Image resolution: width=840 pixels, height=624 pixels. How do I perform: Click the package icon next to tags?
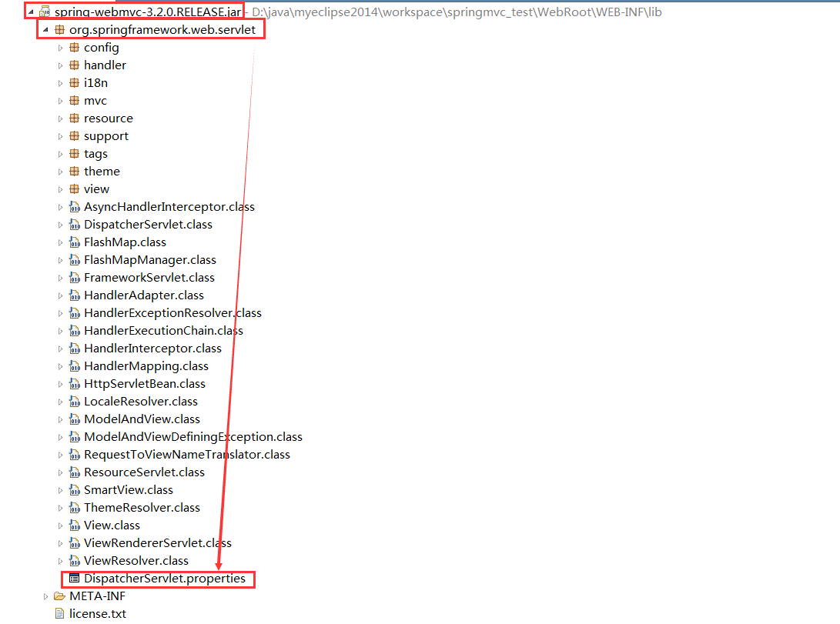tap(75, 154)
